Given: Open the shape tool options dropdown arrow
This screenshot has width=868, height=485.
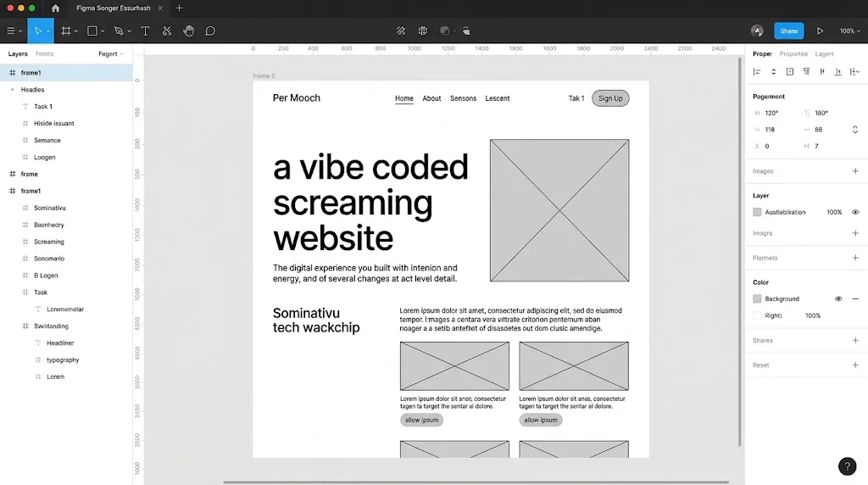Looking at the screenshot, I should tap(103, 31).
